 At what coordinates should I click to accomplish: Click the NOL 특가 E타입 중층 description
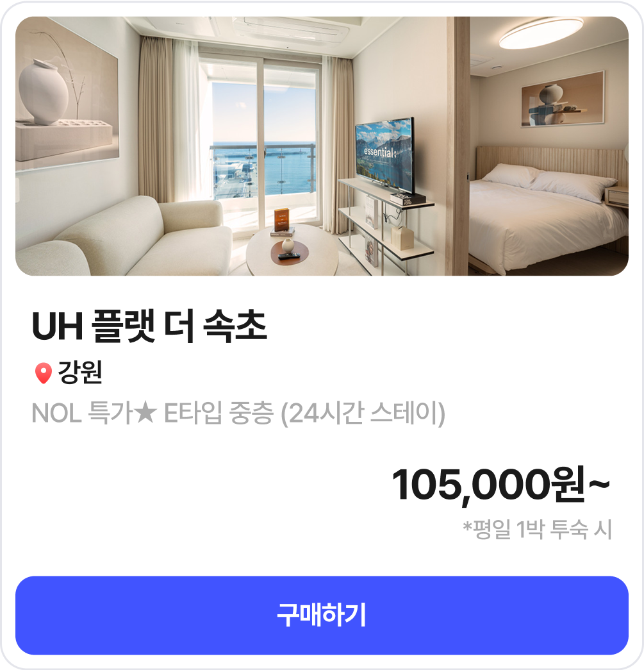(x=238, y=413)
